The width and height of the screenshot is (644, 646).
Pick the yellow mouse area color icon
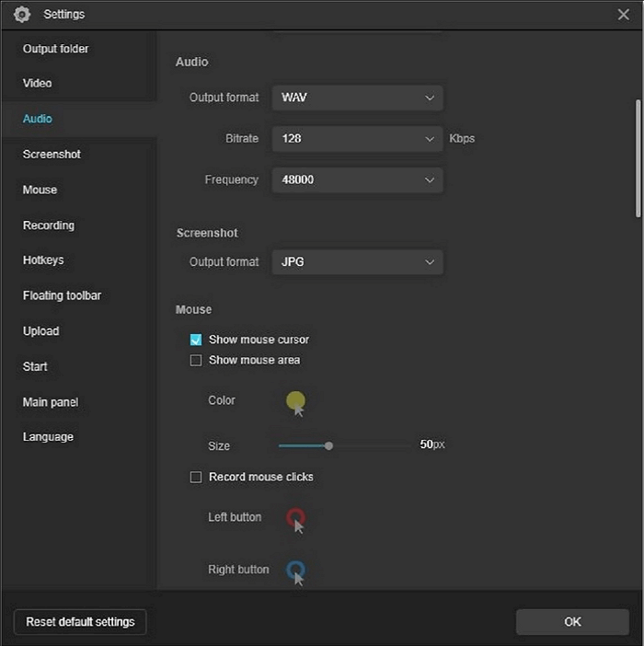point(295,402)
